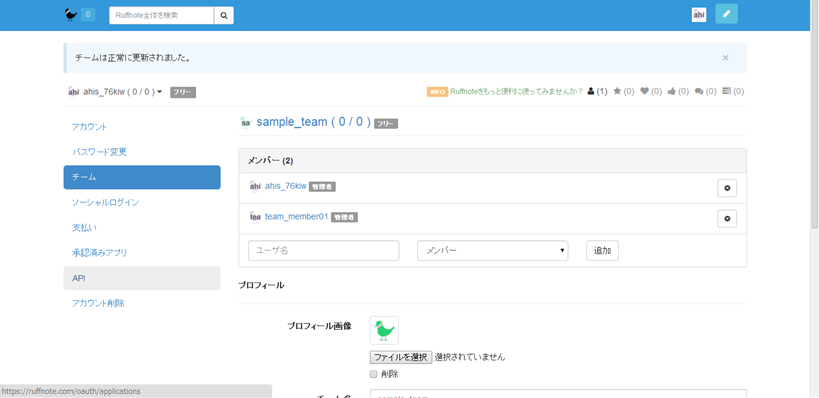
Task: Go to パスワード変更 in sidebar
Action: pos(99,152)
